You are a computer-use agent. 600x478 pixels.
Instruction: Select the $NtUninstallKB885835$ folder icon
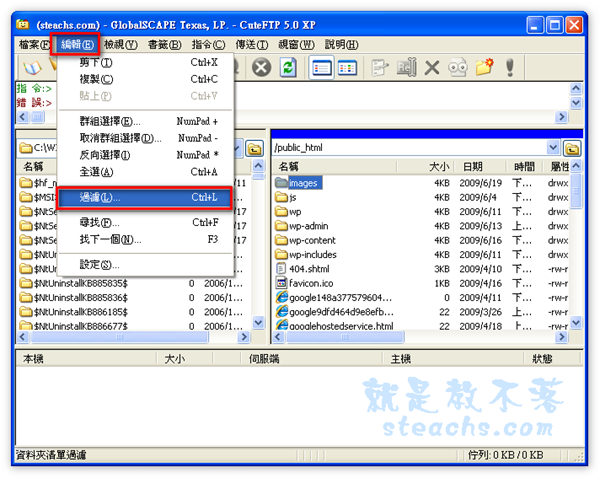click(x=26, y=283)
